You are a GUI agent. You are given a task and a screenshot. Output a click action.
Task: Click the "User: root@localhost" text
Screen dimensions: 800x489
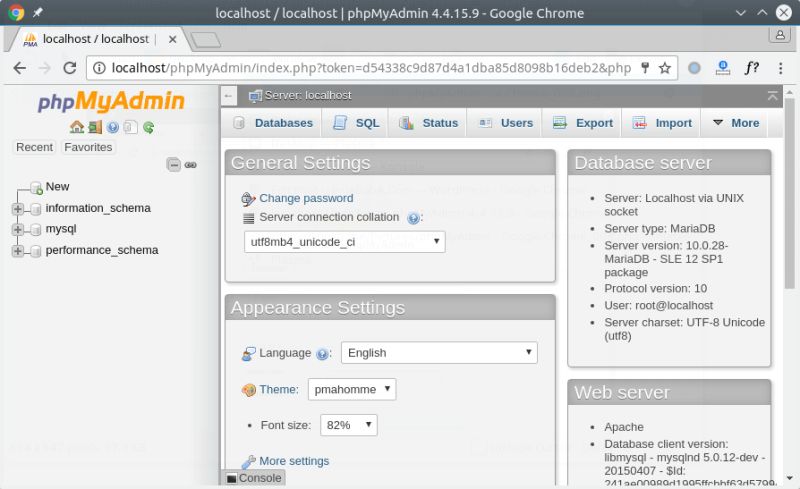659,305
